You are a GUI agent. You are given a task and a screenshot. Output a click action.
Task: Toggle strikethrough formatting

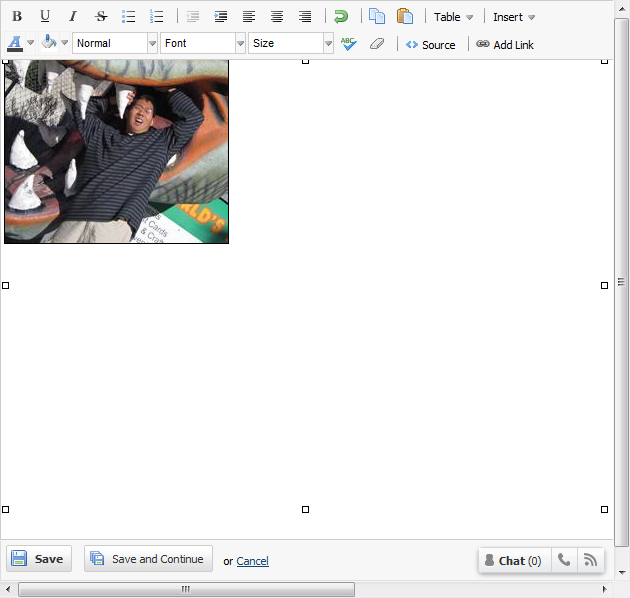(101, 17)
